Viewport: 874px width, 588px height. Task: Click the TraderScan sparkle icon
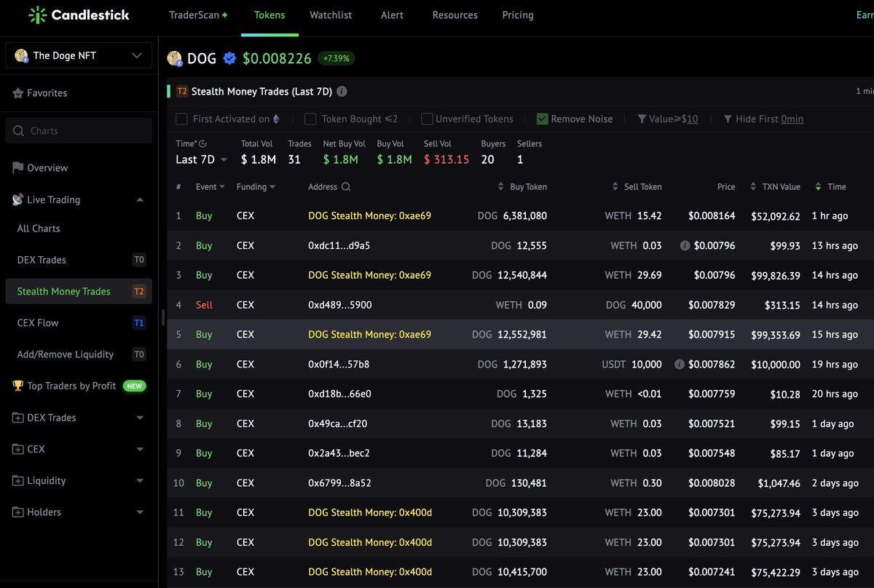225,15
